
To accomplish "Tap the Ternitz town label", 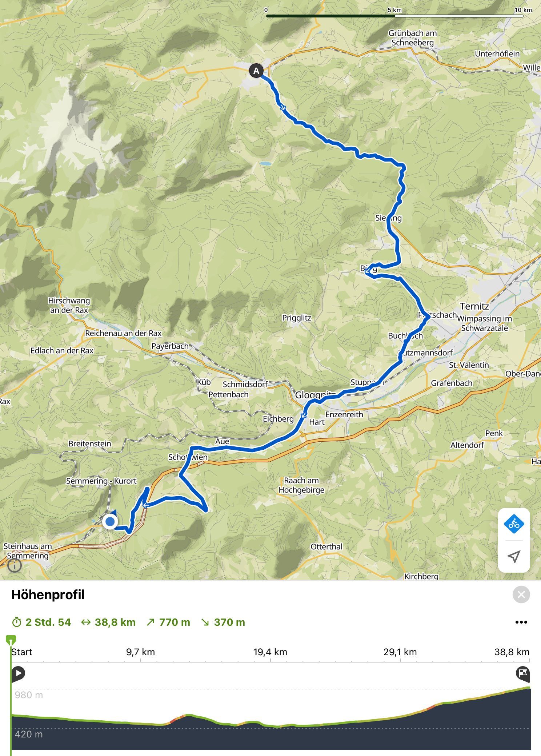I will click(474, 306).
